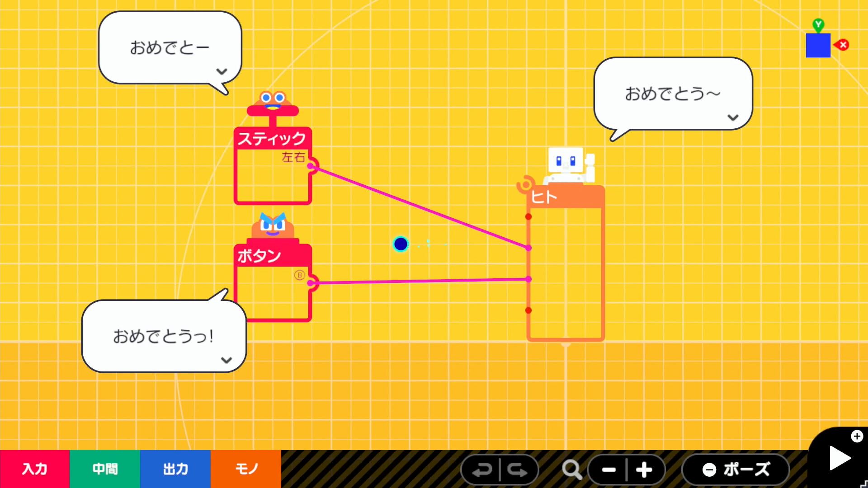Viewport: 868px width, 488px height.
Task: Click the Button Nodon face icon
Action: 273,225
